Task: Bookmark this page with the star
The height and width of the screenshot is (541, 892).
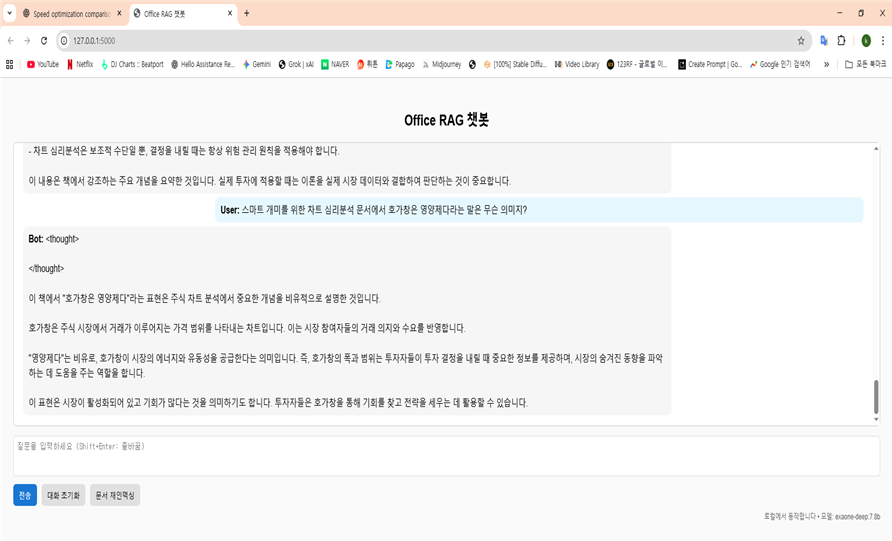Action: (x=801, y=41)
